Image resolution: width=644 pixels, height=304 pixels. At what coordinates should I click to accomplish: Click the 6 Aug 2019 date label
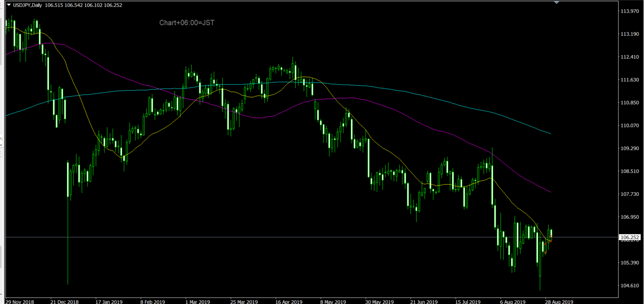[x=513, y=302]
